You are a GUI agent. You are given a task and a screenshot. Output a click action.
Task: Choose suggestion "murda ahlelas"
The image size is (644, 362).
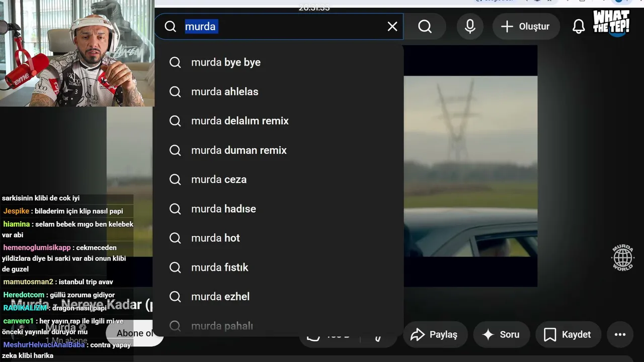pos(278,92)
